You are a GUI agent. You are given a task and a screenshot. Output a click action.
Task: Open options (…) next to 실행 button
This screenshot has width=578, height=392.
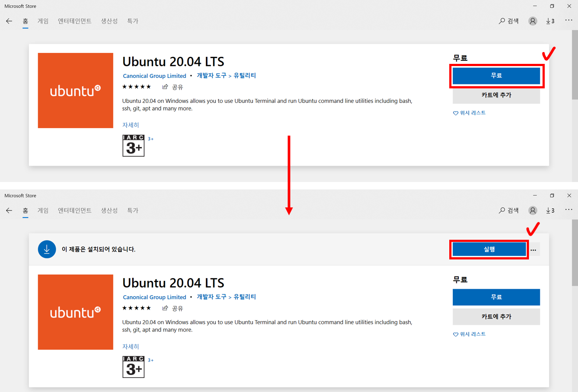[533, 249]
